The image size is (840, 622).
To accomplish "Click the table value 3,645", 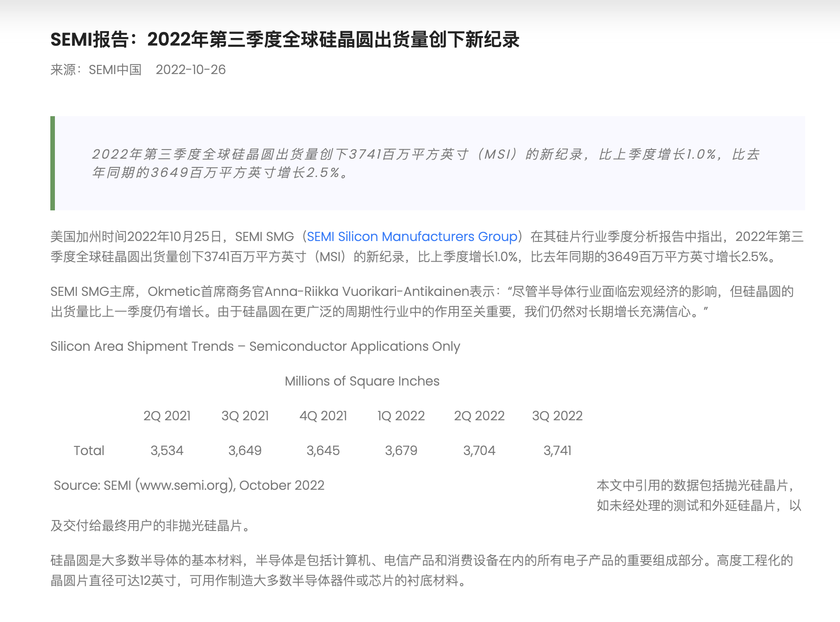I will [323, 450].
